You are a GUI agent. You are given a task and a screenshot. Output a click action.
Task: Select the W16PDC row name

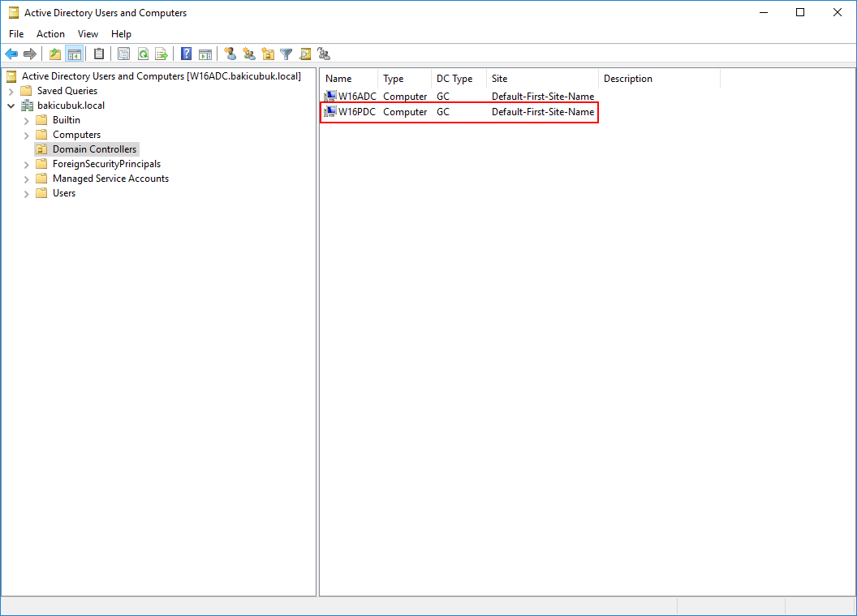click(357, 111)
